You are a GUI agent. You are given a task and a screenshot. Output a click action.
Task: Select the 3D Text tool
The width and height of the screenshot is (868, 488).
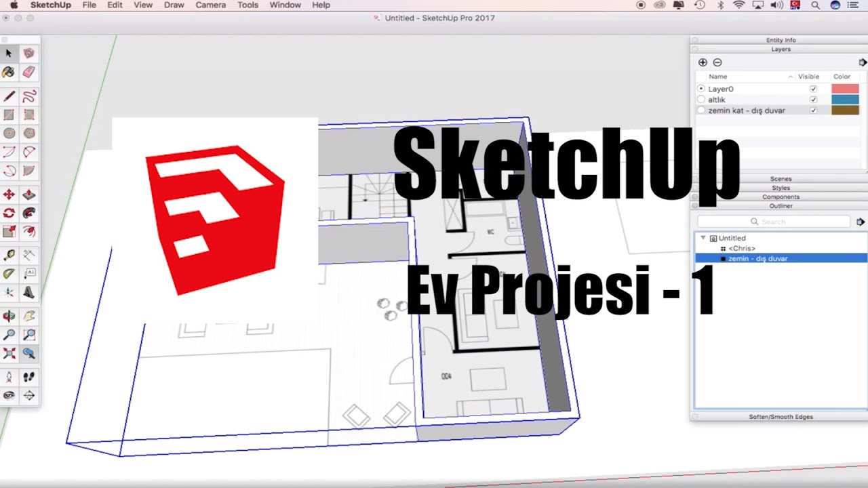tap(28, 292)
